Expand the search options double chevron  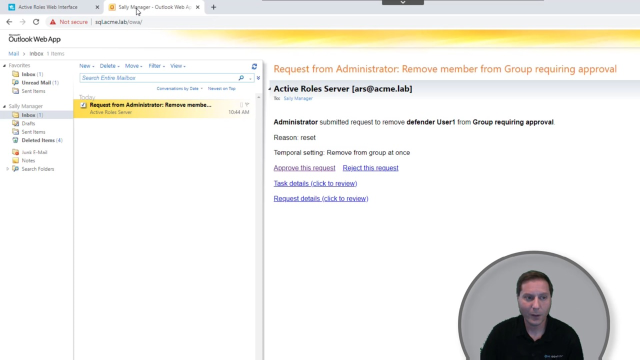pos(258,78)
